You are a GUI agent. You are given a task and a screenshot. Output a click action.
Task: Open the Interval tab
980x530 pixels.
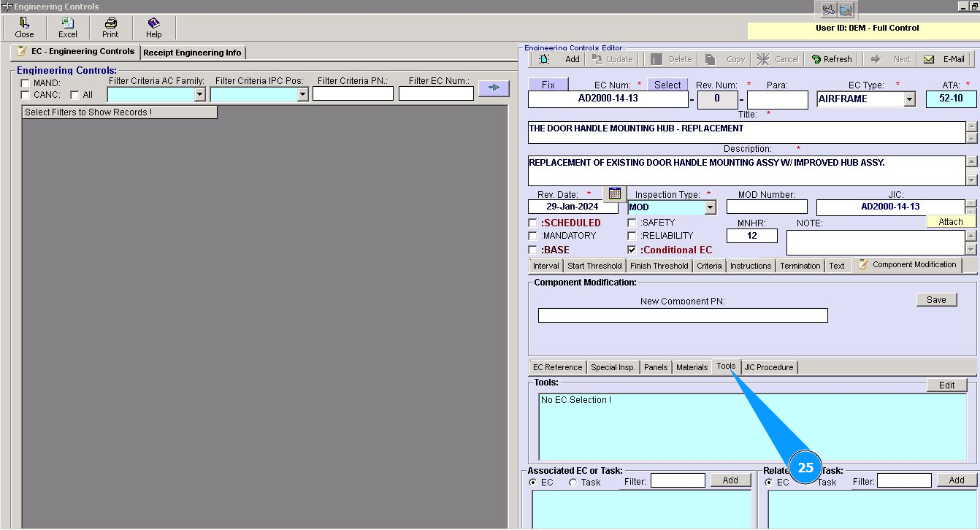click(546, 266)
